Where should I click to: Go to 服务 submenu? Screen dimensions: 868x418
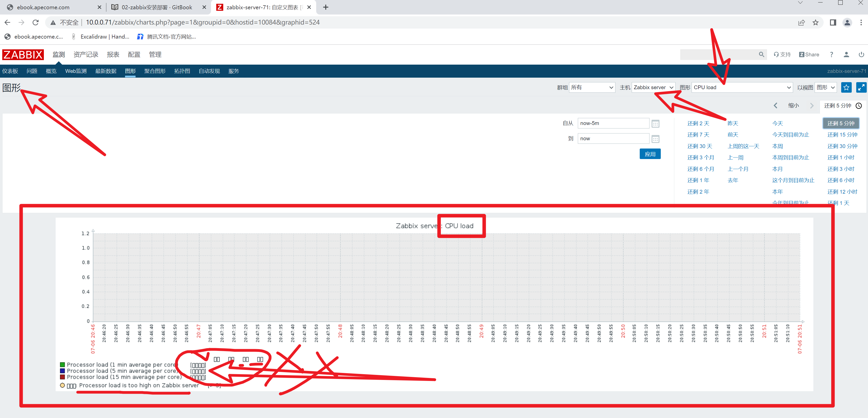234,71
